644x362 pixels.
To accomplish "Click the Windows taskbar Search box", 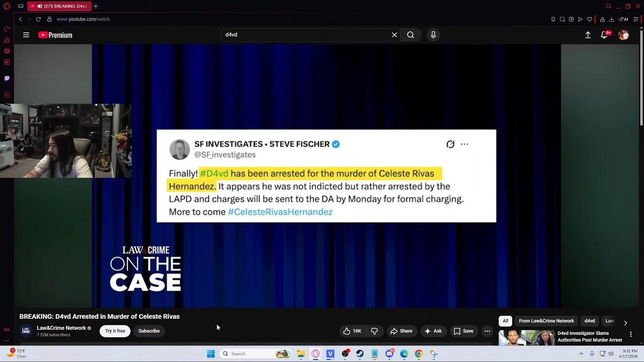I will [256, 354].
